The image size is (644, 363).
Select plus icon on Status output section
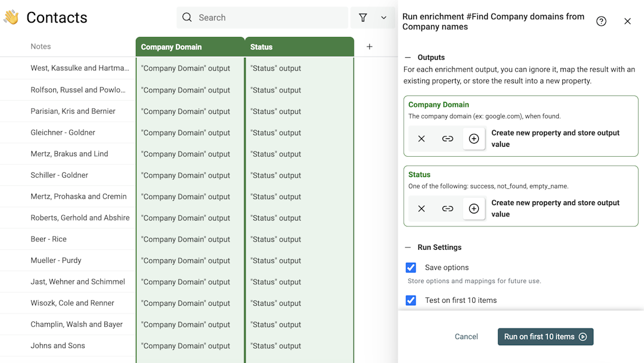tap(474, 209)
